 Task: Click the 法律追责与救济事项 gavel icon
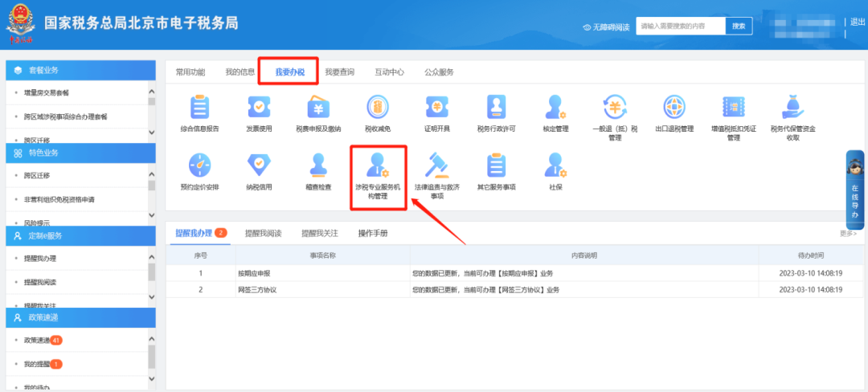coord(437,165)
